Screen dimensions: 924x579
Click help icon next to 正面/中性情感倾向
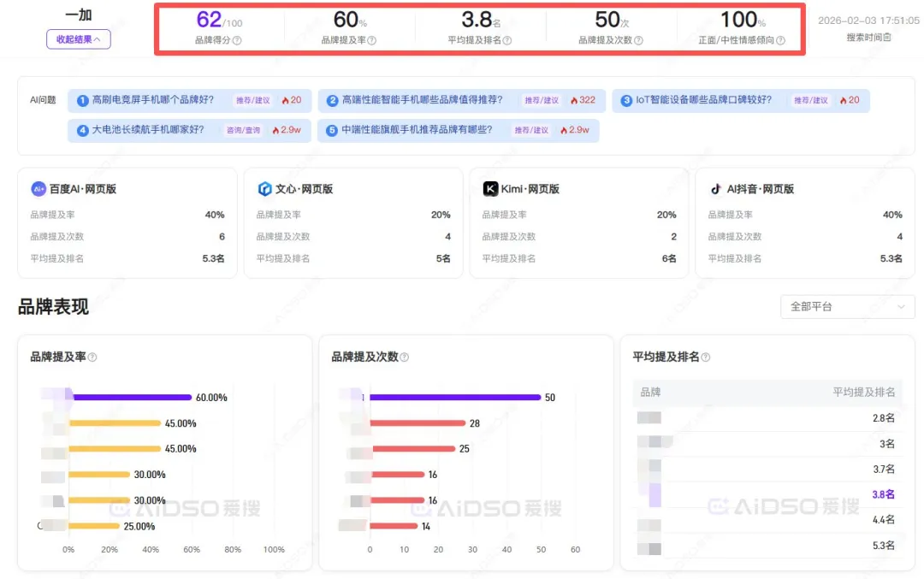pyautogui.click(x=780, y=40)
